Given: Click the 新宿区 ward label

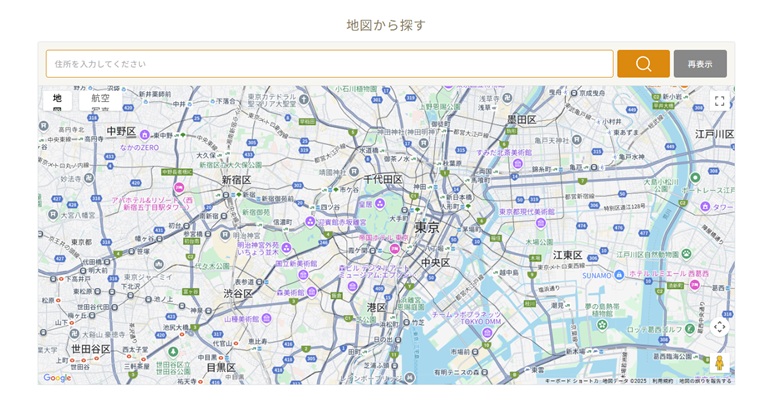Looking at the screenshot, I should click(x=236, y=180).
